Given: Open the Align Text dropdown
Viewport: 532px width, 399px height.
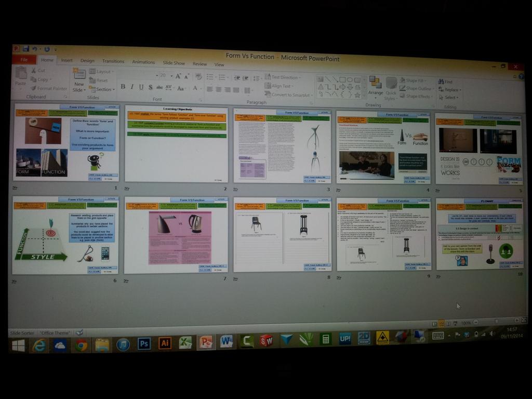Looking at the screenshot, I should click(x=280, y=86).
